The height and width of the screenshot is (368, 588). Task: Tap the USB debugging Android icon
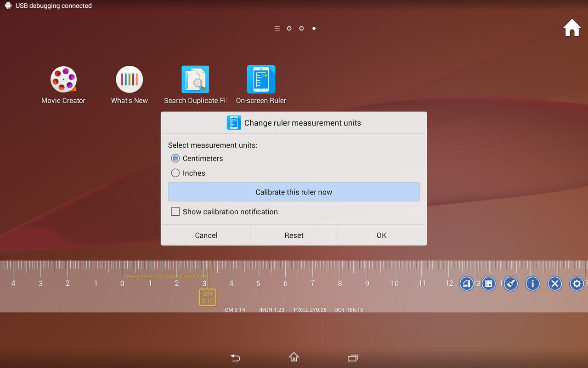coord(8,6)
